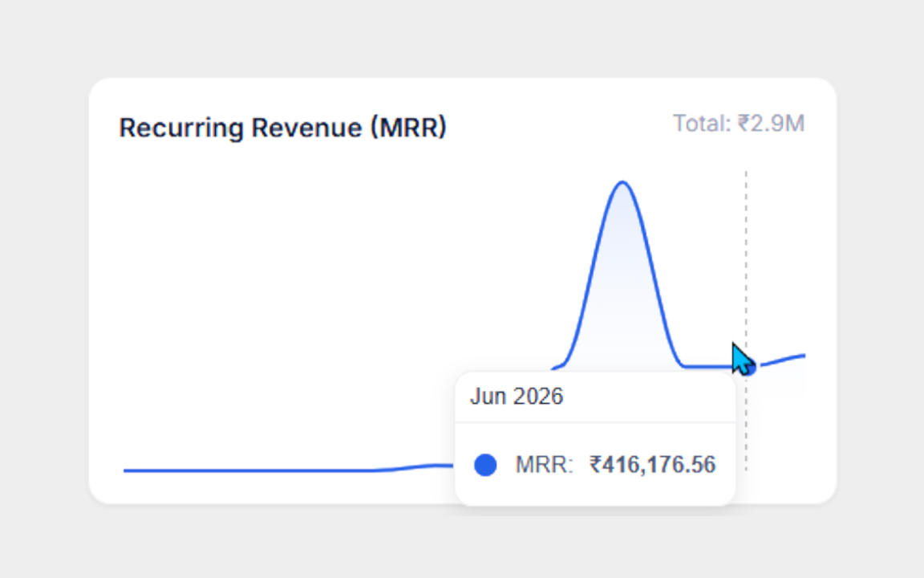Screen dimensions: 924x578
Task: Click the Recurring Revenue (MRR) chart title
Action: tap(283, 128)
